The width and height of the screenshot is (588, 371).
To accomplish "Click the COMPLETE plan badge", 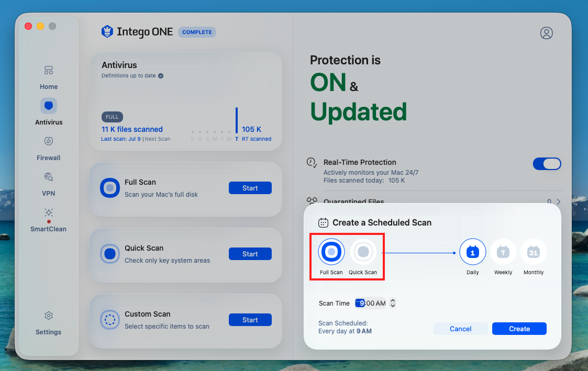I will (x=197, y=32).
